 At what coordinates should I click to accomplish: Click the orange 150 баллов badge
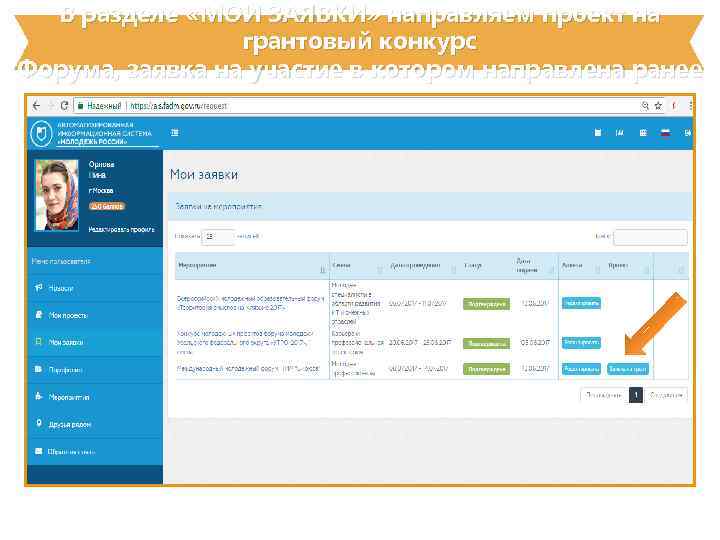107,206
